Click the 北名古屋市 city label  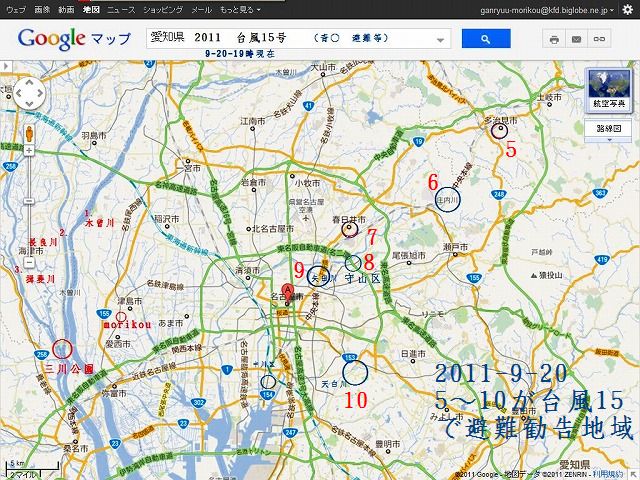pos(273,229)
